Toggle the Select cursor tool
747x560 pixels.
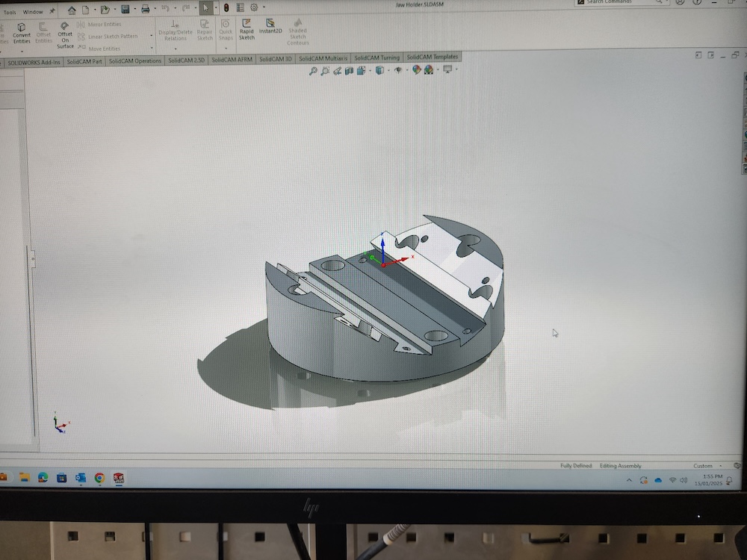pos(206,8)
